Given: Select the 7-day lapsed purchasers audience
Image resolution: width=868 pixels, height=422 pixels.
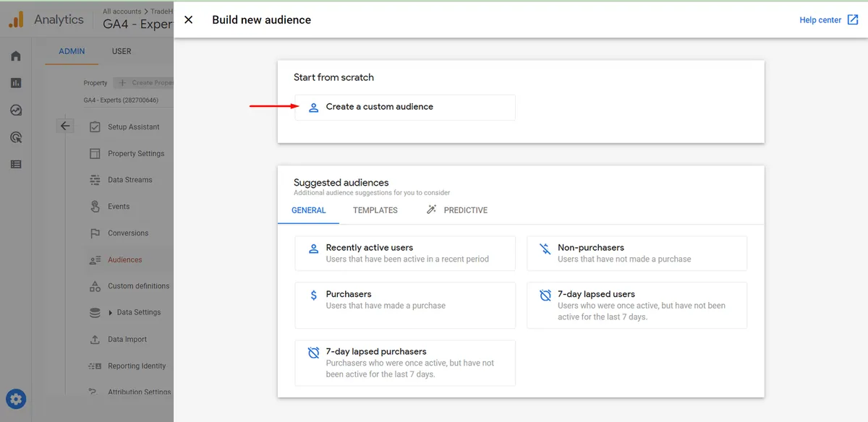Looking at the screenshot, I should (x=405, y=363).
